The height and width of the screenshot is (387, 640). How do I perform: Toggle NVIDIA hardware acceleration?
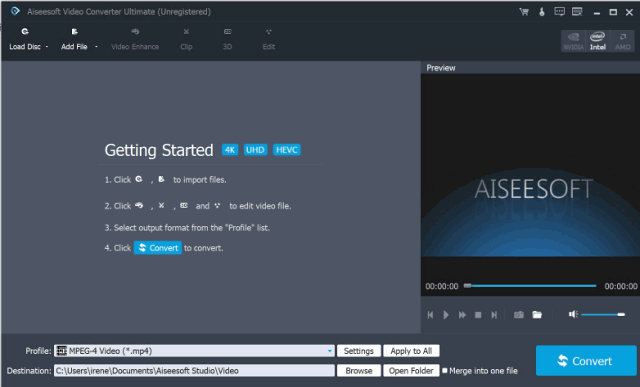tap(573, 41)
